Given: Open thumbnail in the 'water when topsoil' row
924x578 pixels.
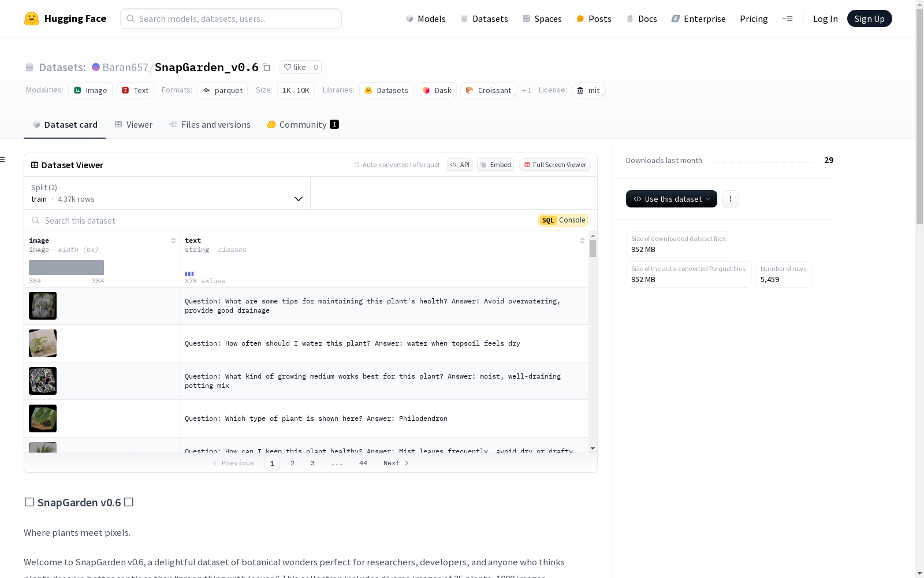Looking at the screenshot, I should point(43,343).
